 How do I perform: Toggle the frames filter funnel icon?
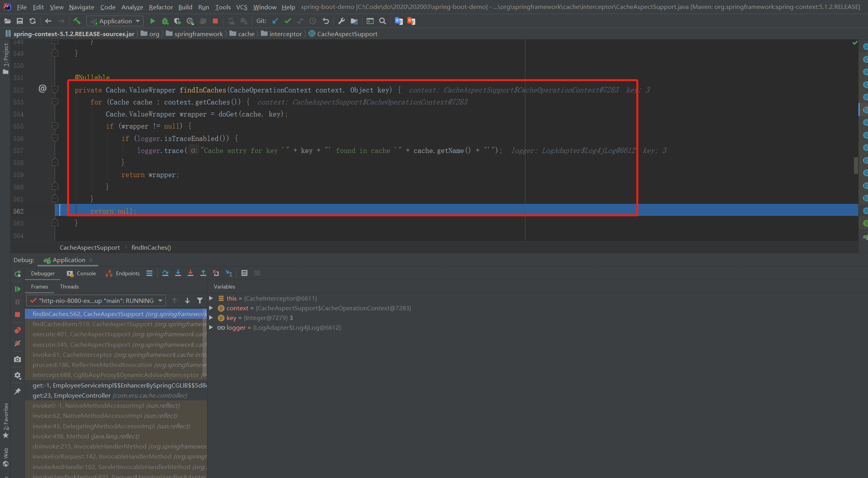pyautogui.click(x=200, y=301)
